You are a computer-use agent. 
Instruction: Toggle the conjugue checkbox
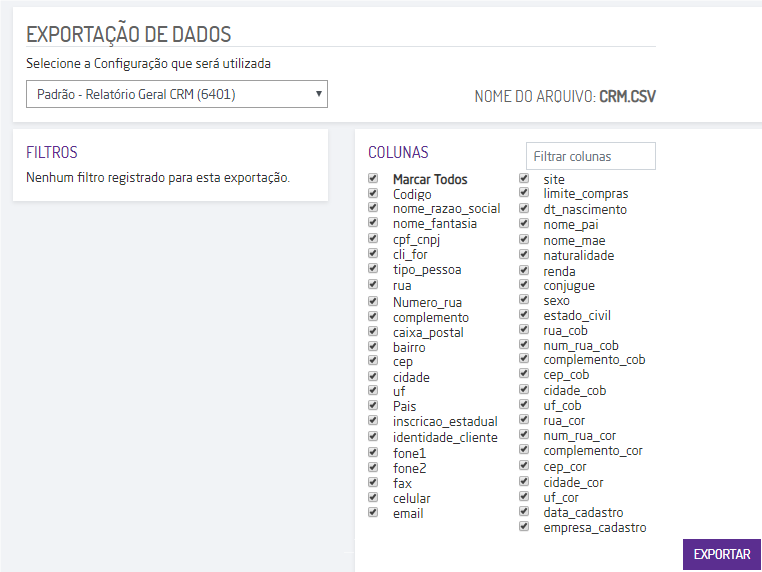(524, 284)
